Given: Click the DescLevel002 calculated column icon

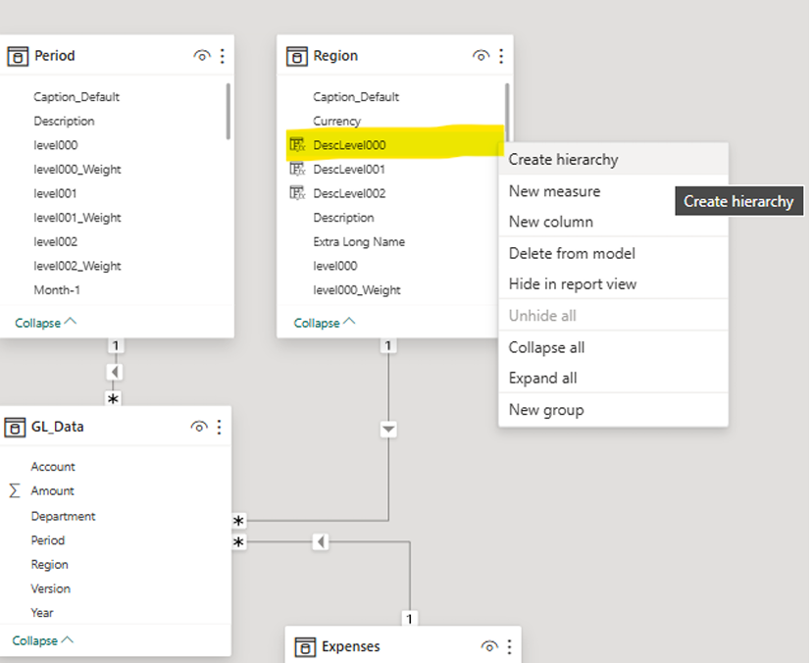Looking at the screenshot, I should [297, 193].
